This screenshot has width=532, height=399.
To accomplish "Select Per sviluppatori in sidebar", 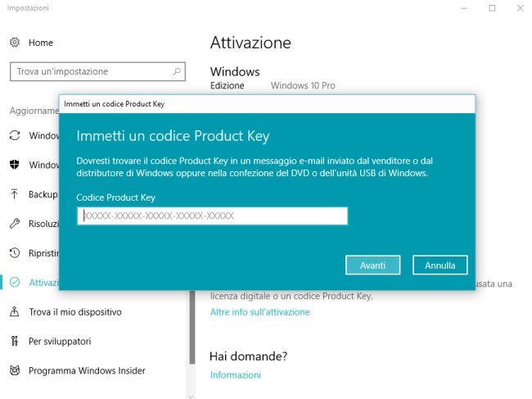I will pos(60,341).
